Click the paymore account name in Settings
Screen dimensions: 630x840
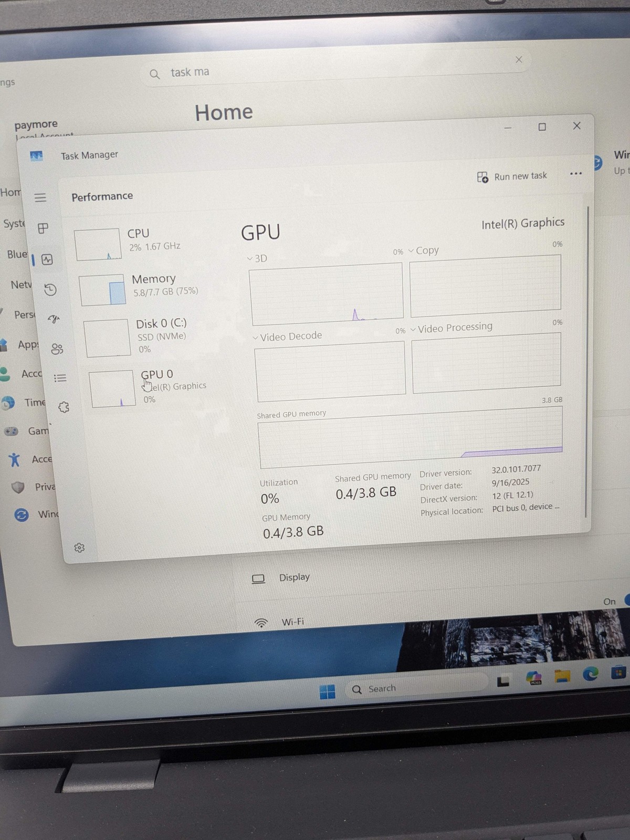[x=36, y=125]
